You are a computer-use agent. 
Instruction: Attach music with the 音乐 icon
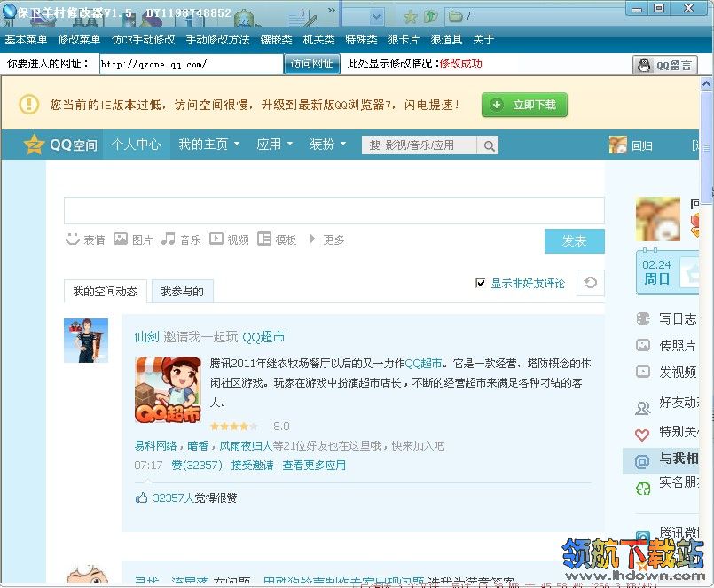(168, 239)
